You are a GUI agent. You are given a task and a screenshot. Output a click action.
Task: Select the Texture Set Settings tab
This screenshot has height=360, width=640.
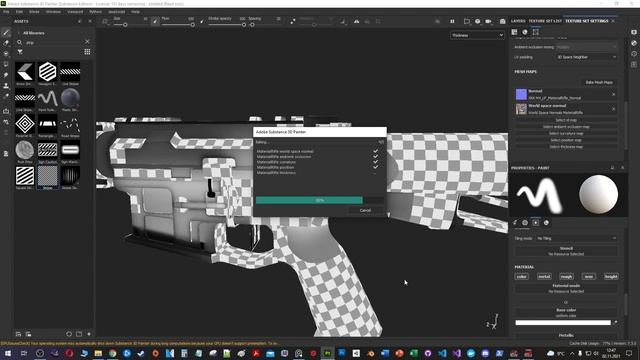(587, 21)
